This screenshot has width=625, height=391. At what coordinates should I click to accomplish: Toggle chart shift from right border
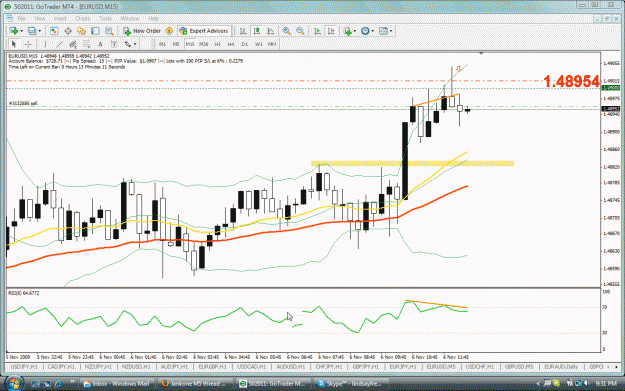pyautogui.click(x=331, y=31)
